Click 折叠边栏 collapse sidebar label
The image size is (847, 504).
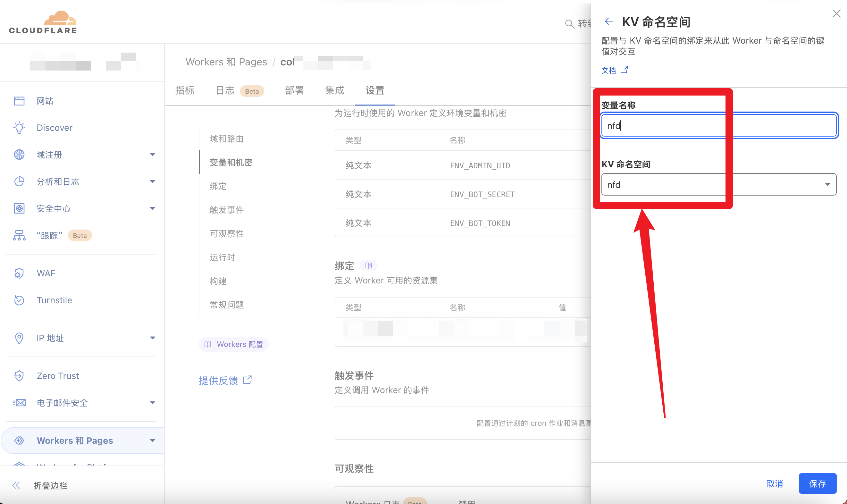pyautogui.click(x=50, y=485)
